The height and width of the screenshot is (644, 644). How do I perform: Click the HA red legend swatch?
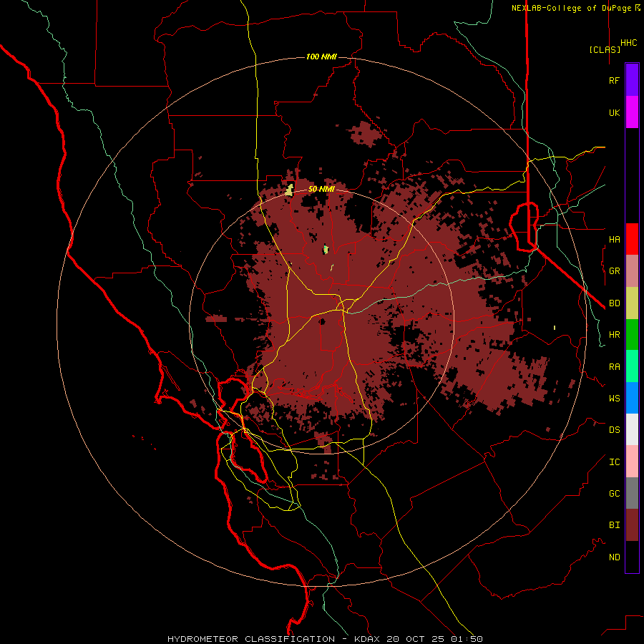[632, 239]
